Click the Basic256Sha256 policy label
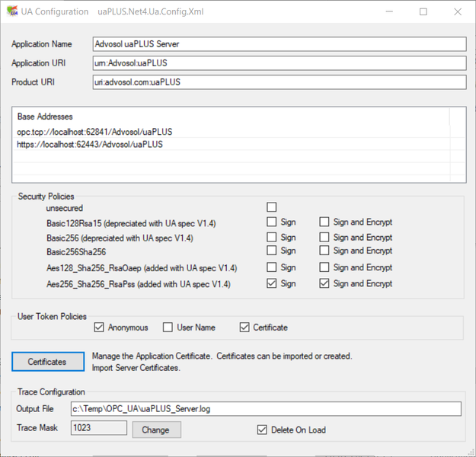Screen dimensions: 476x457 pos(76,252)
